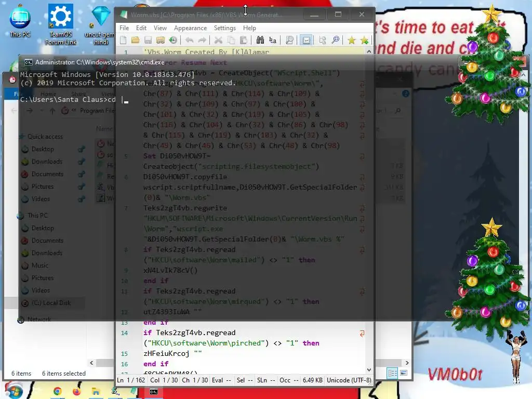Create a new document in Notepad3 toolbar
Viewport: 532px width, 399px height.
tap(124, 41)
